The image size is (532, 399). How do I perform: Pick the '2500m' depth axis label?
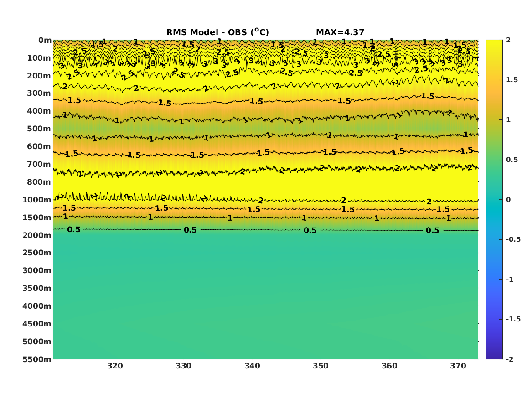[37, 253]
